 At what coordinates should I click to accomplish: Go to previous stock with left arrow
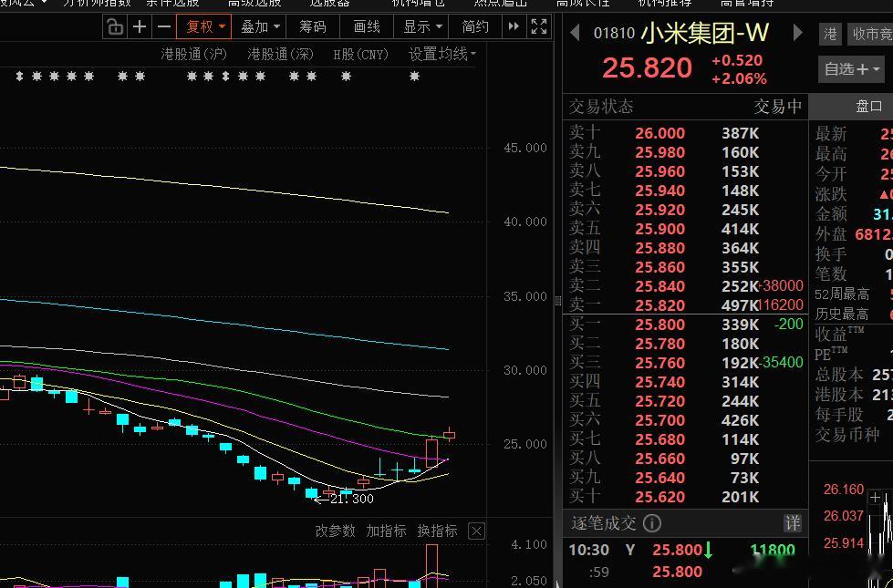576,33
